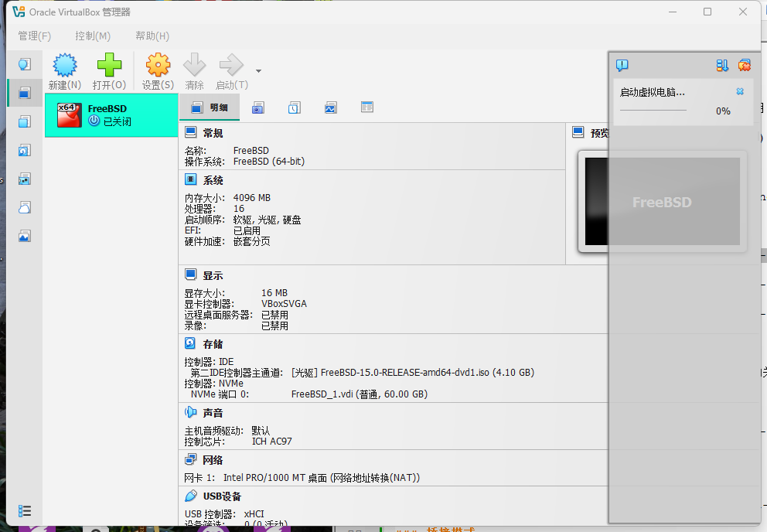Open the Network manager sidebar tool
The image size is (767, 532).
point(25,179)
